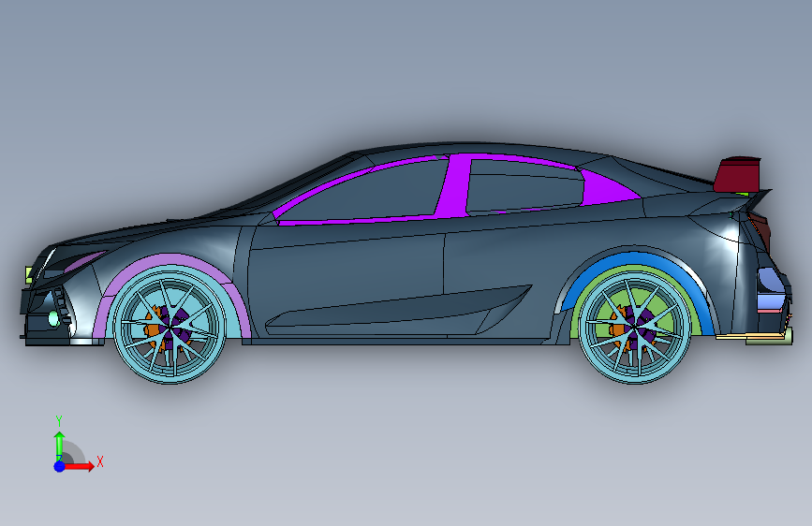
Task: Click the Y label of the triad
Action: click(x=59, y=420)
